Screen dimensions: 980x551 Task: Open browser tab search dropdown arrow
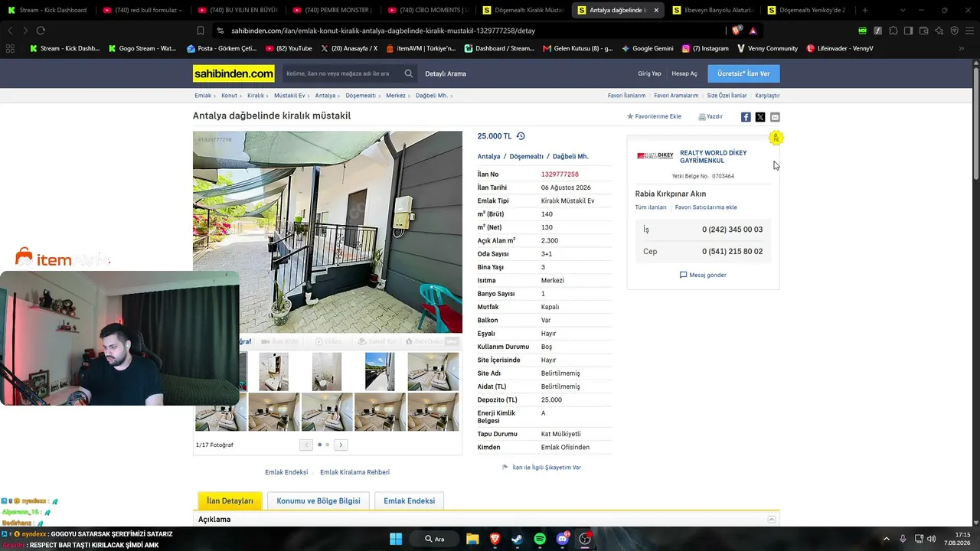(x=903, y=10)
